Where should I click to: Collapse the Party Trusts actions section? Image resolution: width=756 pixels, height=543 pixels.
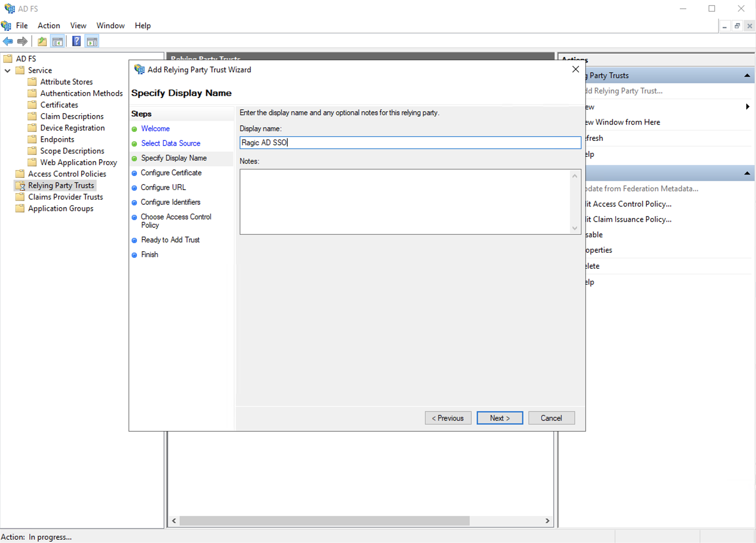pyautogui.click(x=747, y=76)
